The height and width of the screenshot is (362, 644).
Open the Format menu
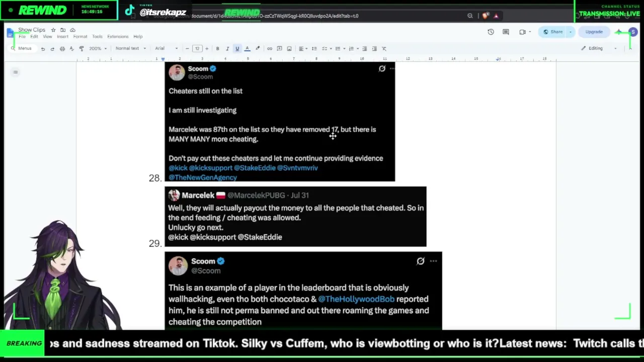pos(80,37)
